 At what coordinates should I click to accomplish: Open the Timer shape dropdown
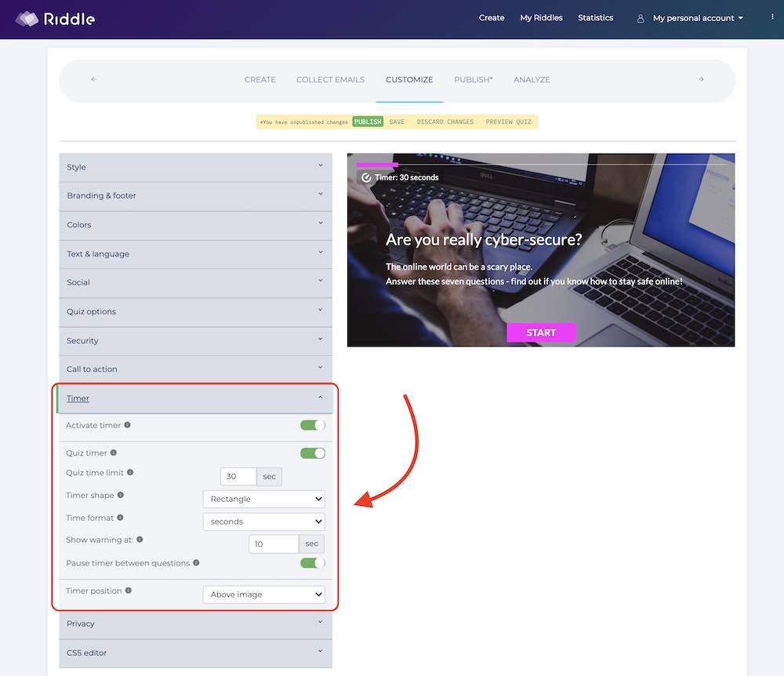tap(264, 499)
